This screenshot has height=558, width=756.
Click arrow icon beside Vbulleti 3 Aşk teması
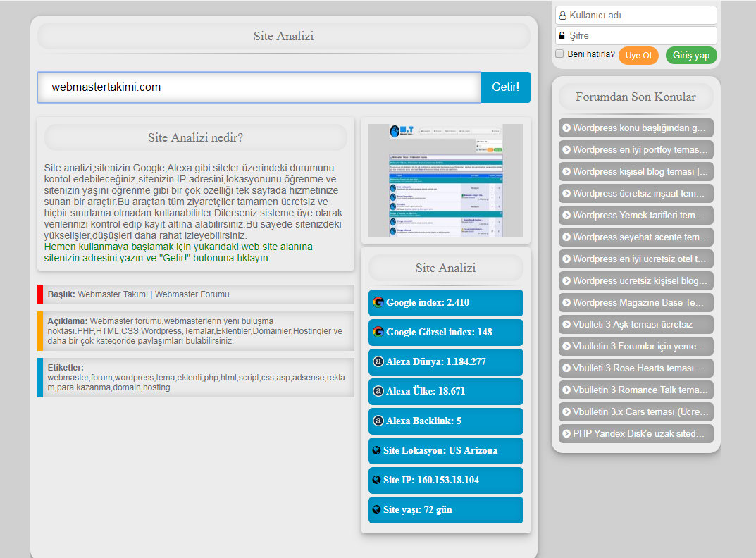566,324
